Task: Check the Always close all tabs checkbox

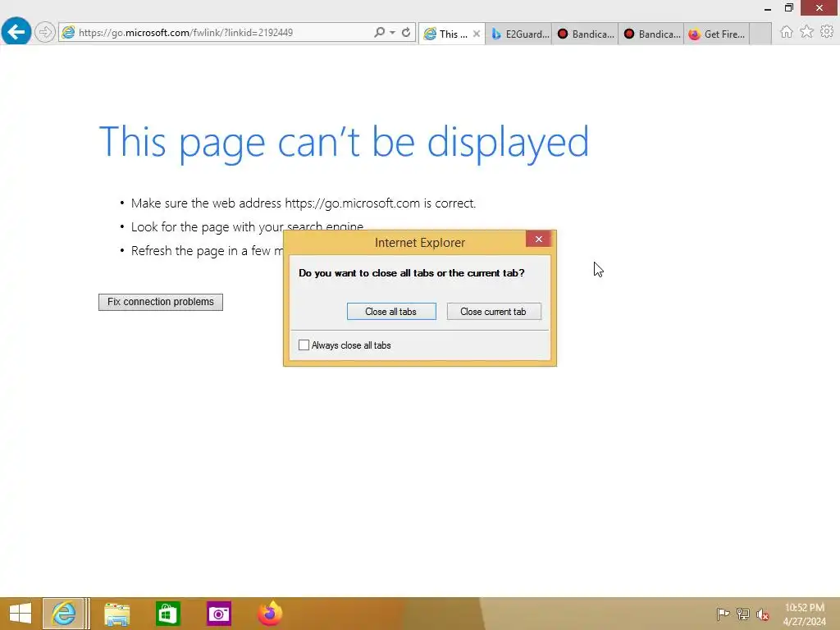Action: (304, 345)
